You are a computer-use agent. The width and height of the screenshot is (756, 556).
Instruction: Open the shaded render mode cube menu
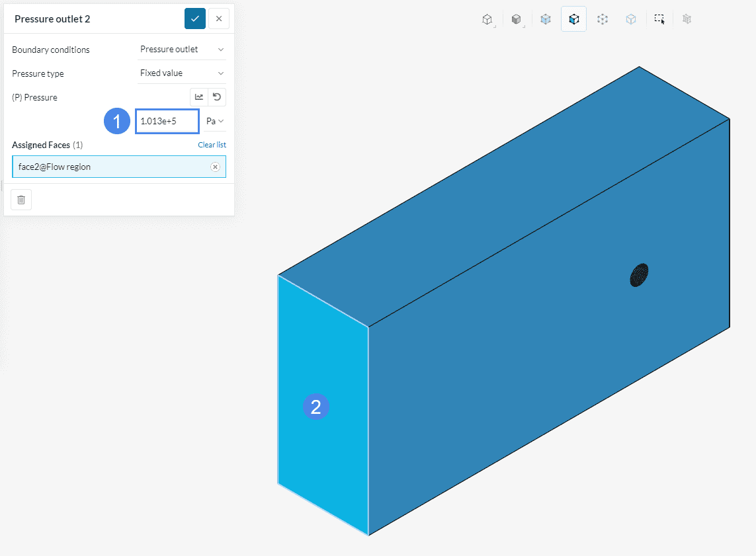[x=517, y=20]
